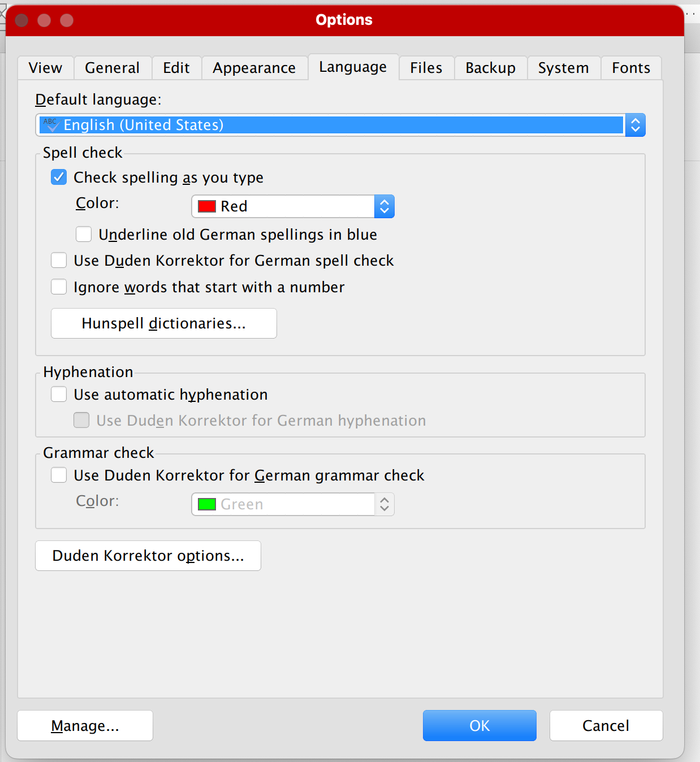Open Hunspell dictionaries dialog

pos(163,323)
